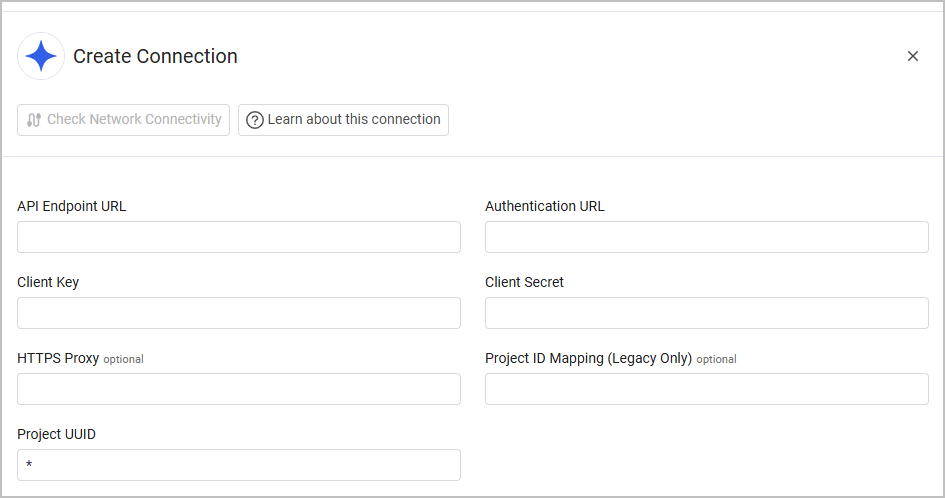Click the Create Connection title text

coord(155,57)
